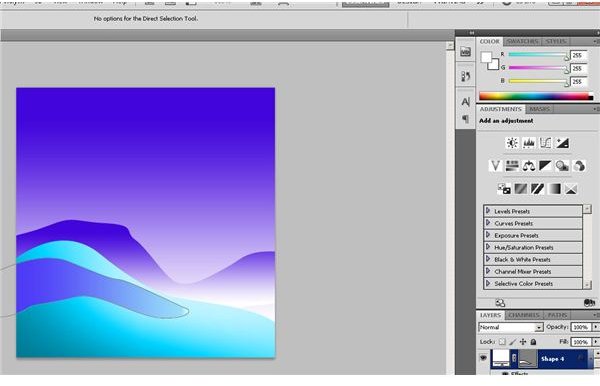Add a Brightness/Contrast adjustment

[x=512, y=143]
